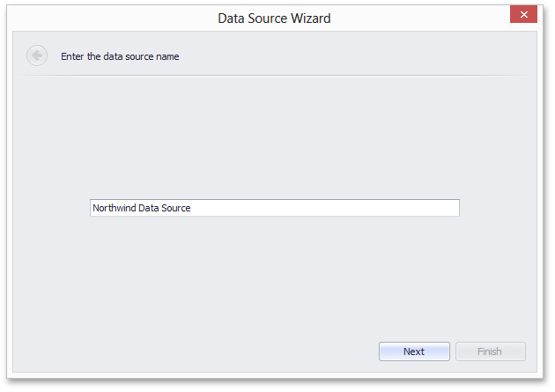Click the 'Enter the data source name' heading
Viewport: 555px width, 392px height.
120,56
